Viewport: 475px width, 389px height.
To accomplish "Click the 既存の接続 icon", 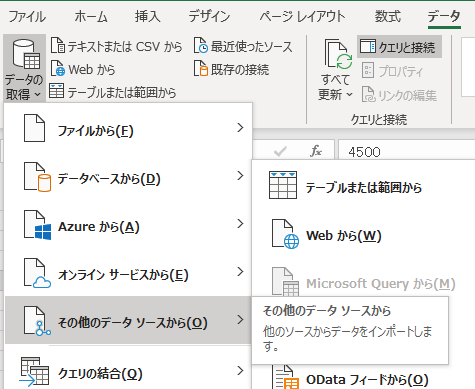I will tap(201, 69).
